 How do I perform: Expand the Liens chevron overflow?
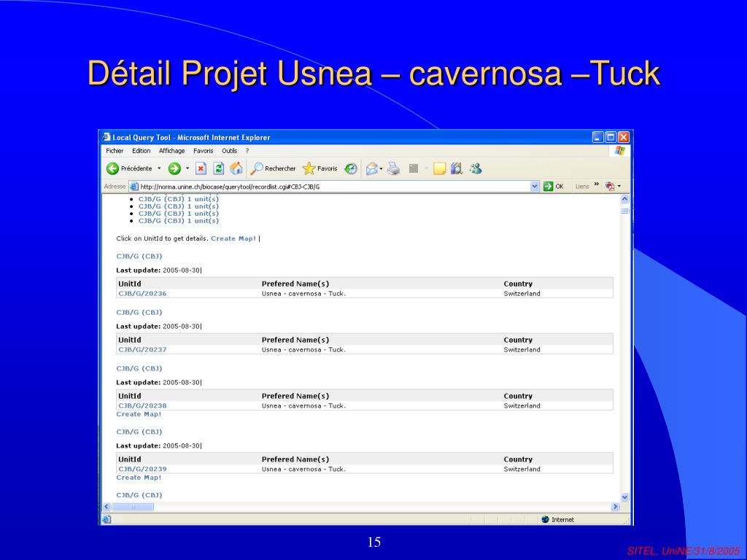597,184
